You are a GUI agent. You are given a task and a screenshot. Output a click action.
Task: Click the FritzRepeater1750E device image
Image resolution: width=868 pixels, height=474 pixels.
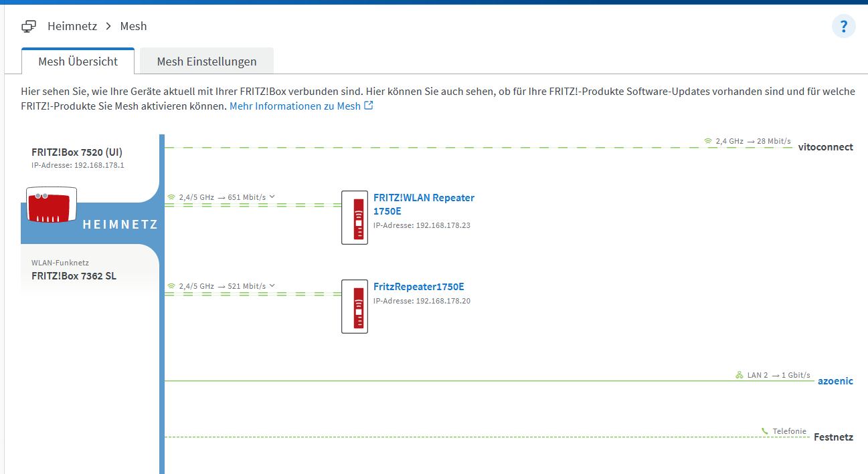point(355,306)
